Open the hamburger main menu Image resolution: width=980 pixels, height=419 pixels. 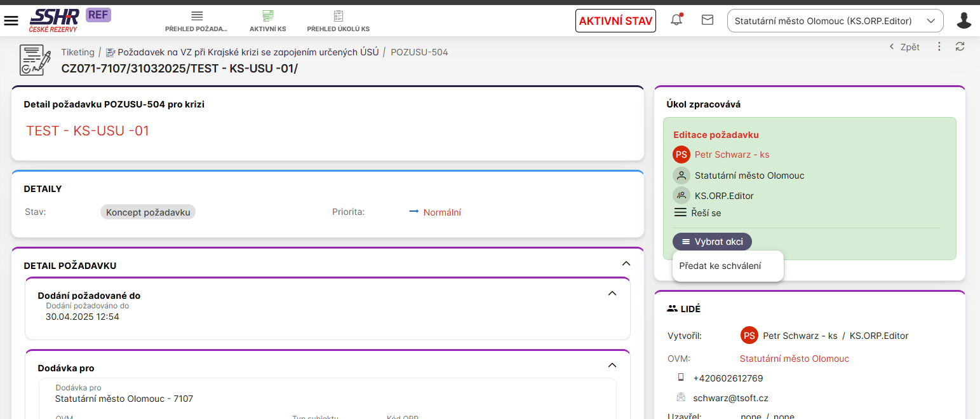[x=11, y=20]
